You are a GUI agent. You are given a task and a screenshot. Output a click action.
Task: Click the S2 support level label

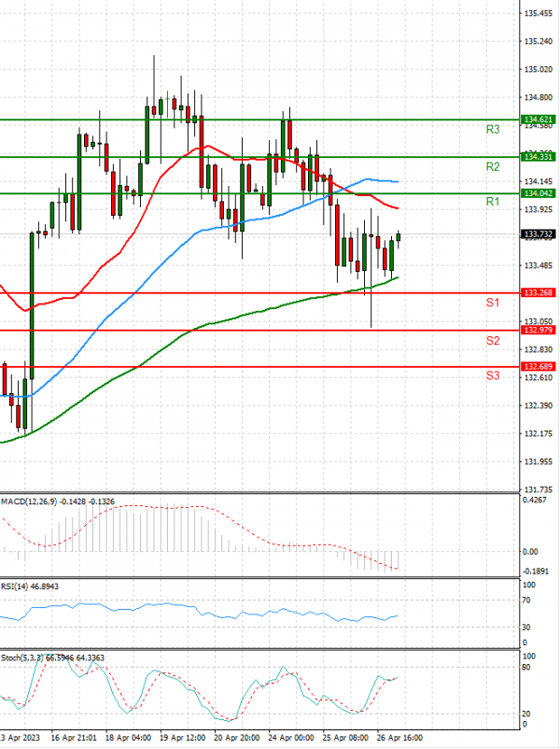(x=493, y=341)
